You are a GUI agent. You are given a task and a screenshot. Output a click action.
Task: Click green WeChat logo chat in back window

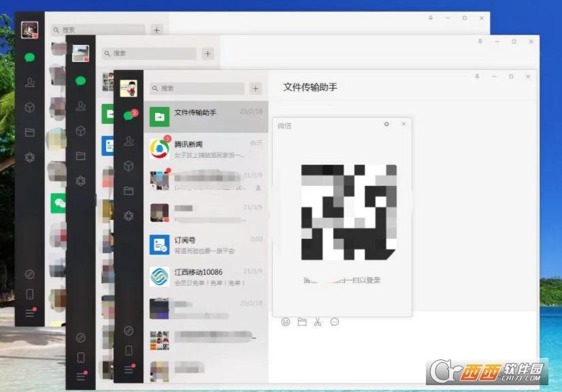click(59, 203)
